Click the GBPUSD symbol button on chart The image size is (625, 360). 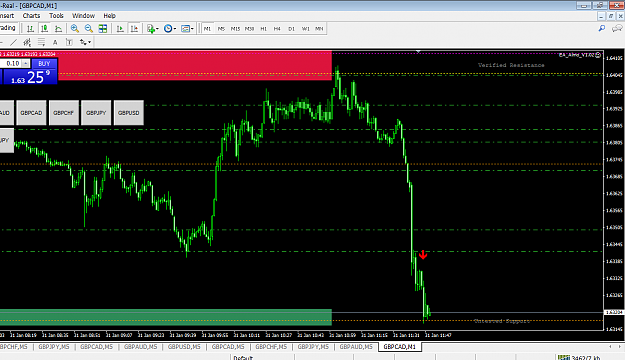[129, 113]
